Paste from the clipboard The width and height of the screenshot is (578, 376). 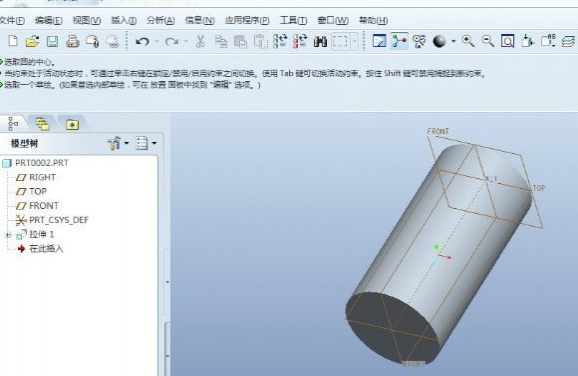pyautogui.click(x=240, y=41)
